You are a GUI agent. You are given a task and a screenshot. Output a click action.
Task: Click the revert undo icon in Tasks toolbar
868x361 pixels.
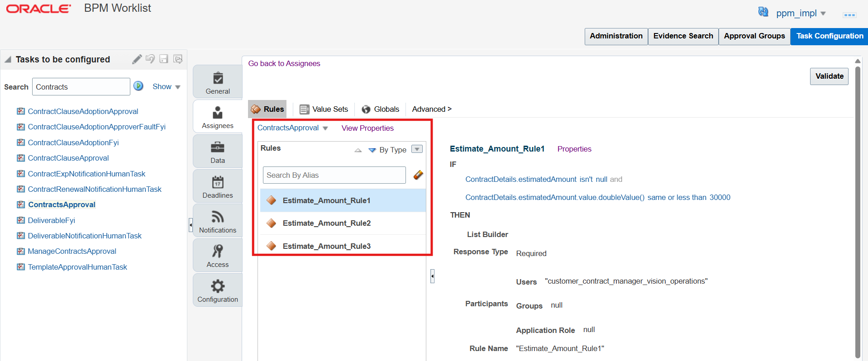click(x=150, y=59)
